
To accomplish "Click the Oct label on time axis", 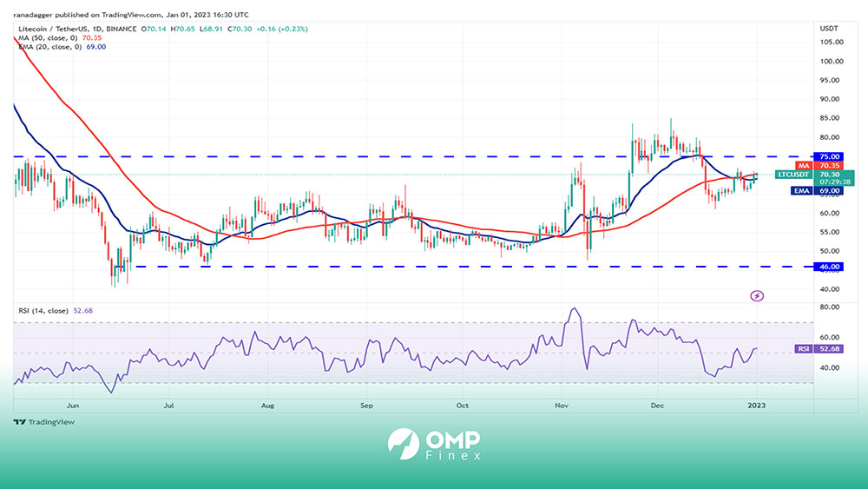I will click(x=463, y=406).
